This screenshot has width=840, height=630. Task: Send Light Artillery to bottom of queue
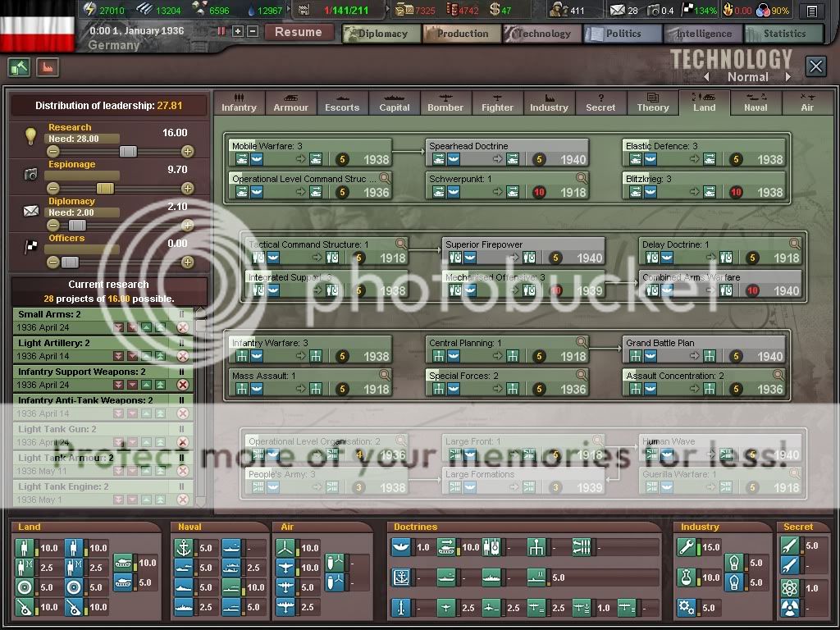coord(118,356)
